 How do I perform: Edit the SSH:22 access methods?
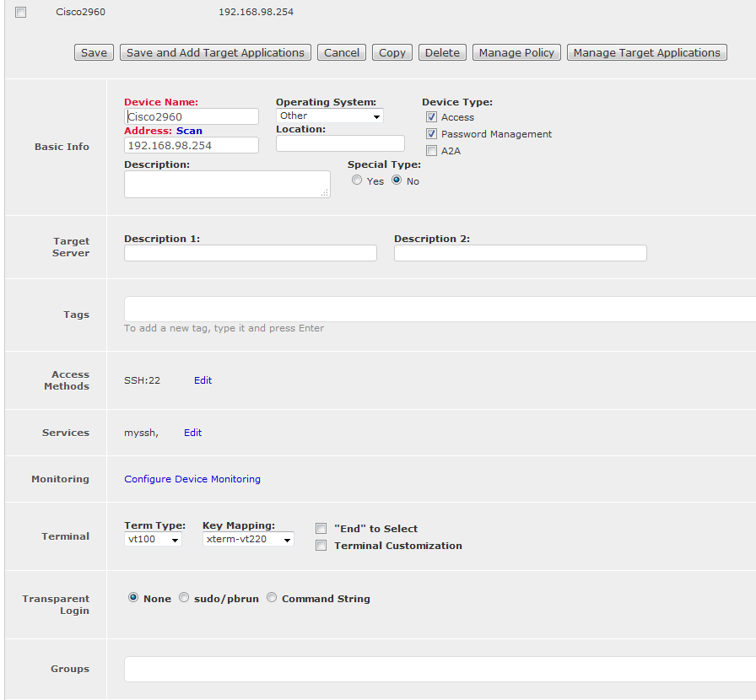202,380
